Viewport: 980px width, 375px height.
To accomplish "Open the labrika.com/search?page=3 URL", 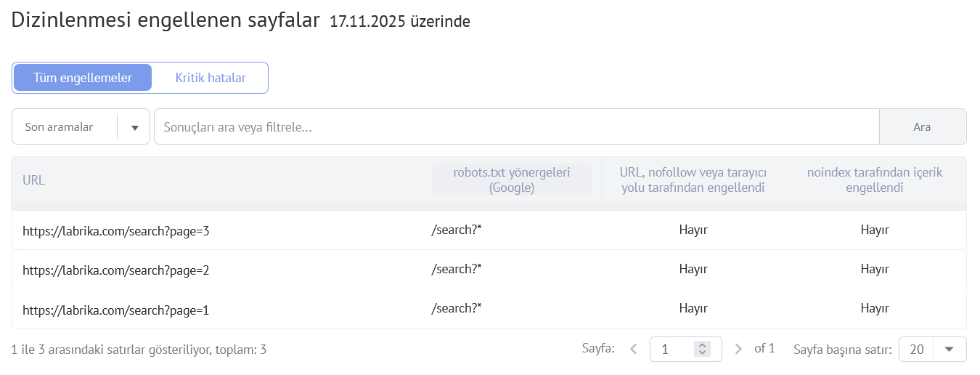I will click(116, 231).
